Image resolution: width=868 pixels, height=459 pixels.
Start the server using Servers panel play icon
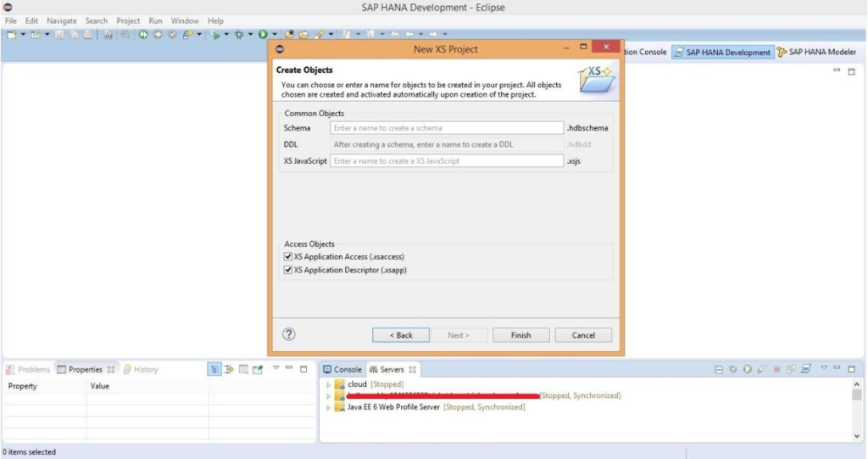pyautogui.click(x=748, y=370)
